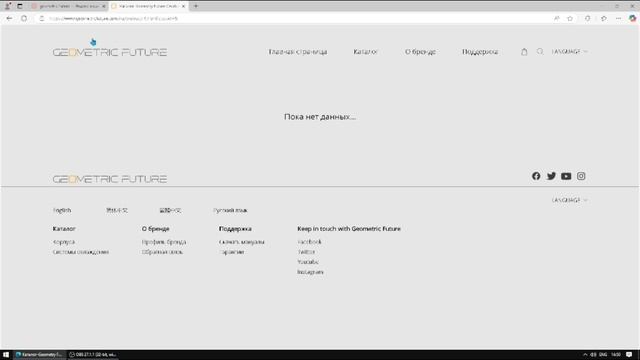Image resolution: width=640 pixels, height=360 pixels.
Task: Open the shopping bag icon in header
Action: click(x=524, y=52)
